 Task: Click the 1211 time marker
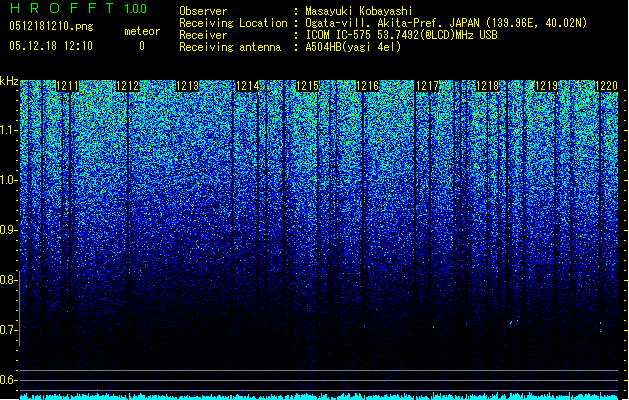pos(67,86)
